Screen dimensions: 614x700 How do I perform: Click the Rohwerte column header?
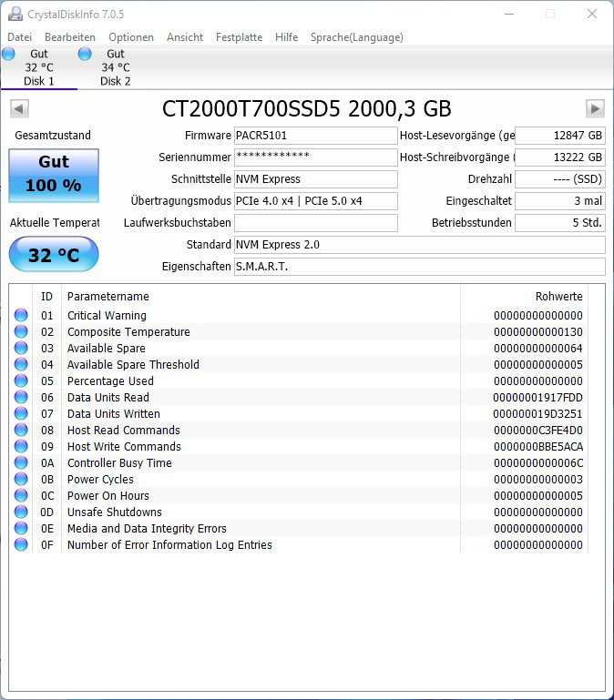pyautogui.click(x=559, y=297)
